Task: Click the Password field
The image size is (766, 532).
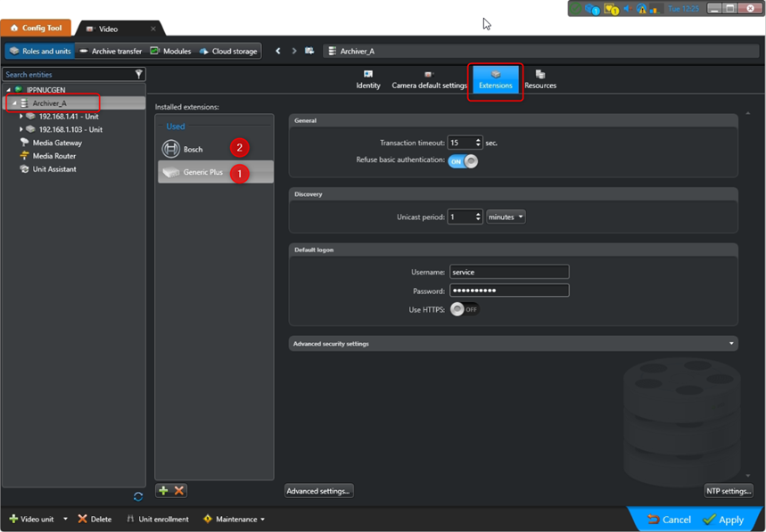Action: click(509, 291)
